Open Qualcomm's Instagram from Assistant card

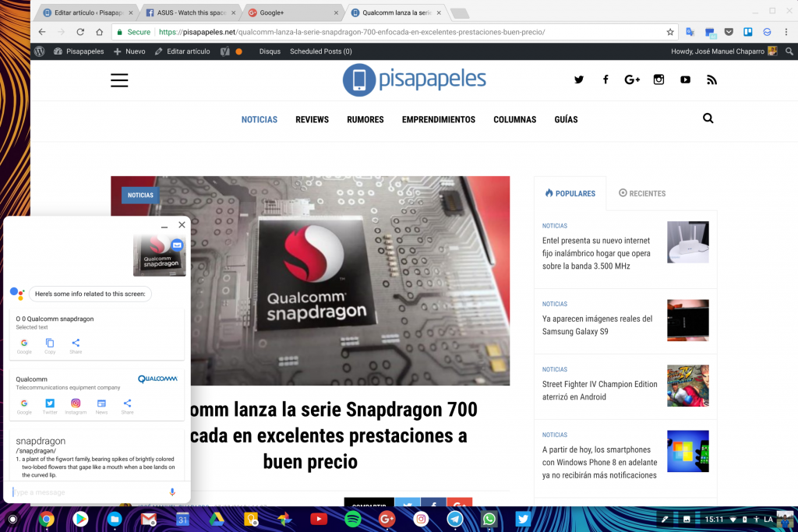point(76,407)
